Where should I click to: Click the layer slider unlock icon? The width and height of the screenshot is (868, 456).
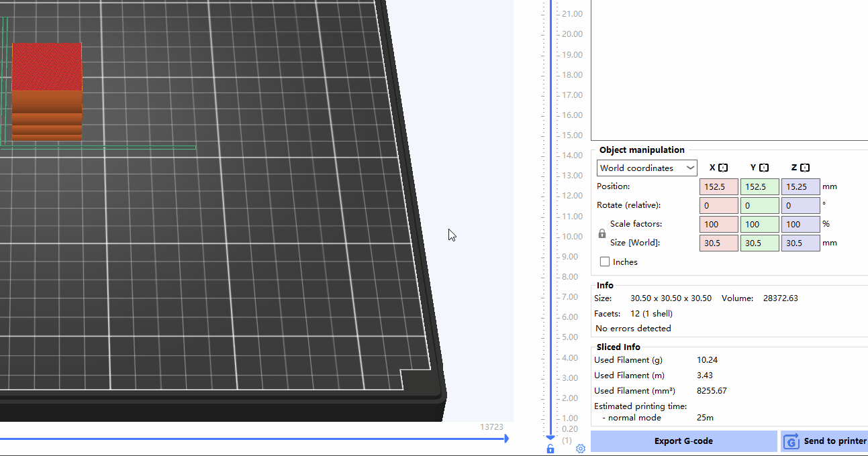coord(550,449)
